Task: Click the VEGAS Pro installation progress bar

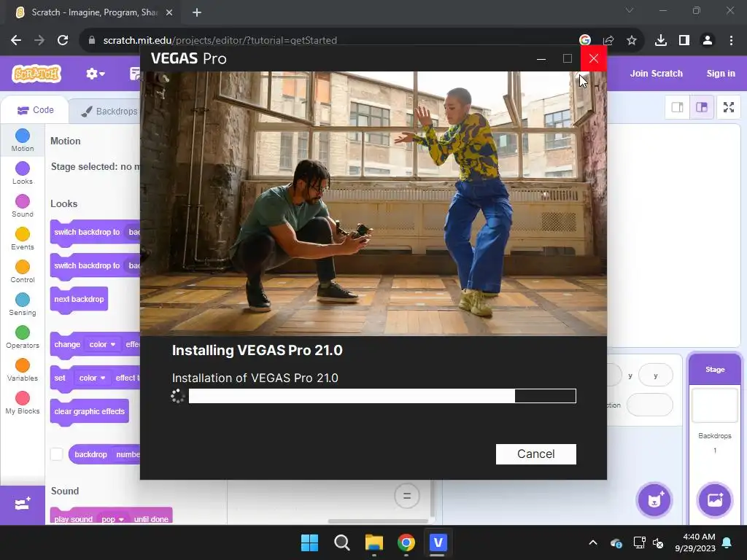Action: tap(382, 396)
